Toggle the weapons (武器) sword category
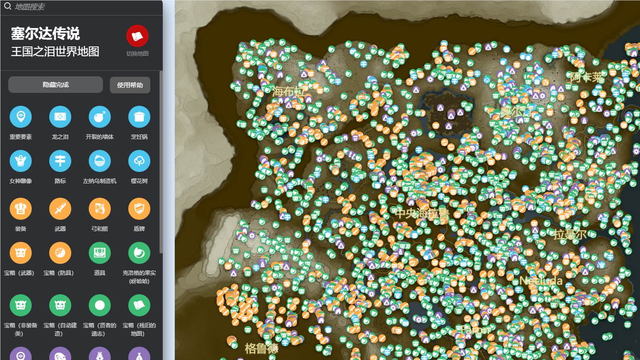 (60, 209)
